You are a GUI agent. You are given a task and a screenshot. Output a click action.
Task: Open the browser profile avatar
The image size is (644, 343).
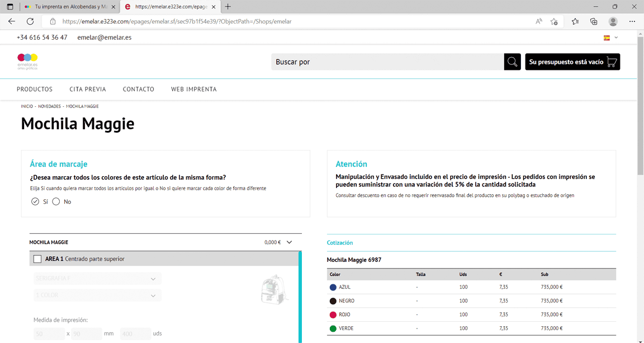pyautogui.click(x=613, y=21)
